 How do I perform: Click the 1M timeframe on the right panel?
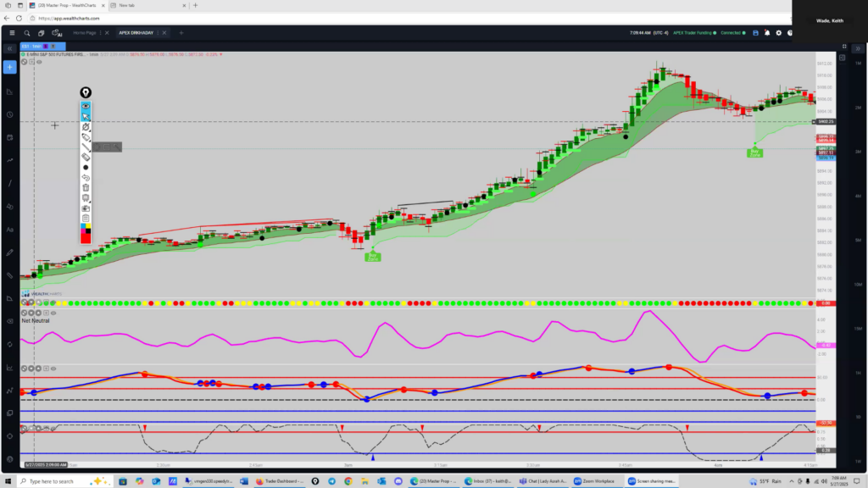click(858, 63)
